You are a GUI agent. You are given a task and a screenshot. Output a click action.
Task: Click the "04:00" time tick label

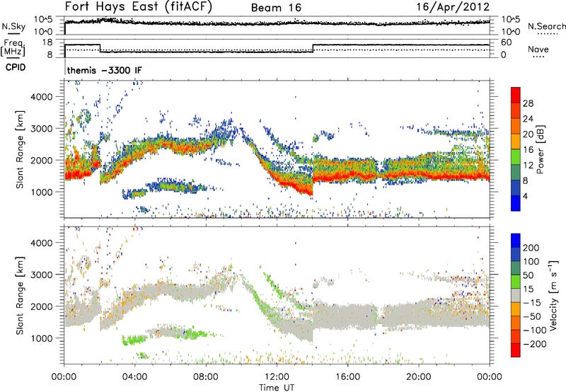coord(135,377)
